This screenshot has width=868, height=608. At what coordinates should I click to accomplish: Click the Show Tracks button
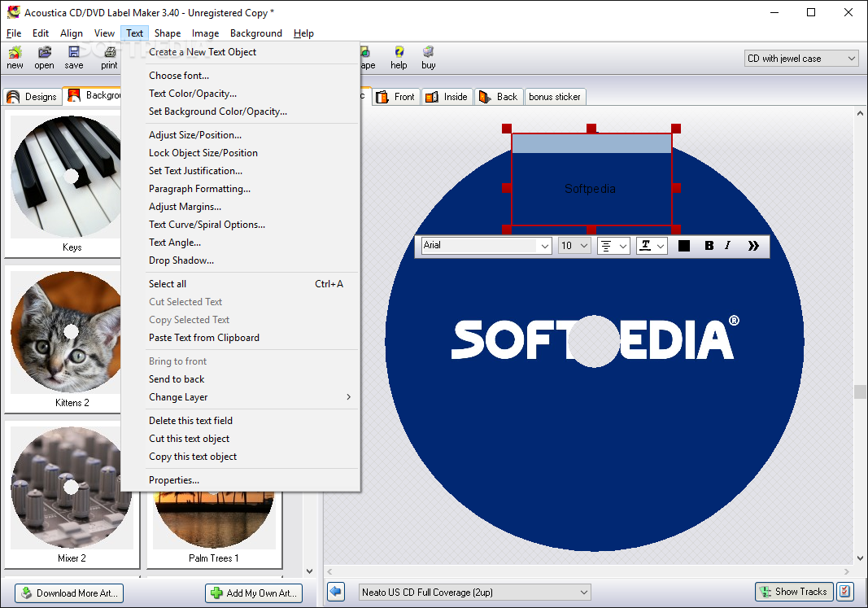pyautogui.click(x=794, y=592)
